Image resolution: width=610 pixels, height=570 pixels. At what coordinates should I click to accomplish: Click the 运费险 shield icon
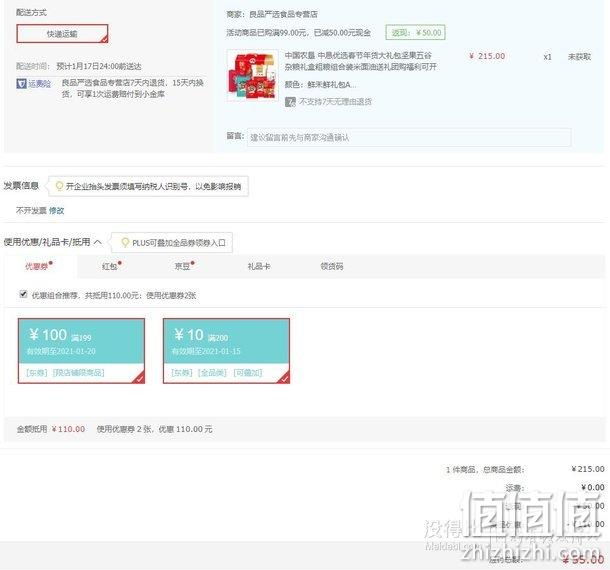[x=21, y=83]
